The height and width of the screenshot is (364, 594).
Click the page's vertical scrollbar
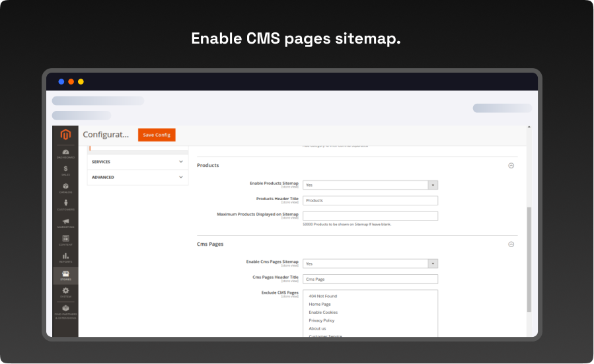(529, 258)
